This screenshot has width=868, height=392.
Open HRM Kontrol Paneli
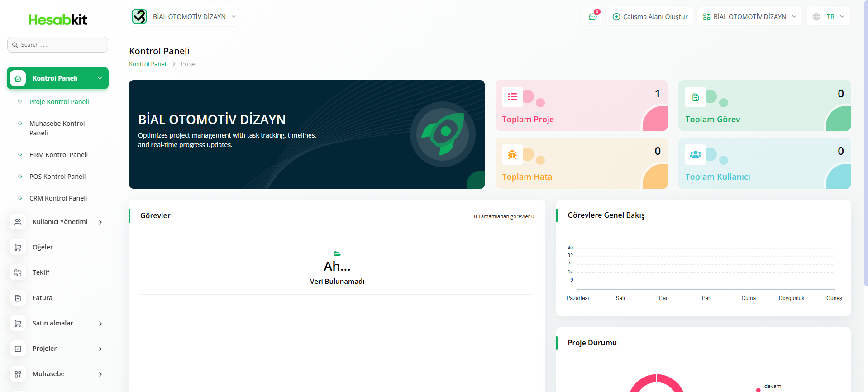pos(58,155)
